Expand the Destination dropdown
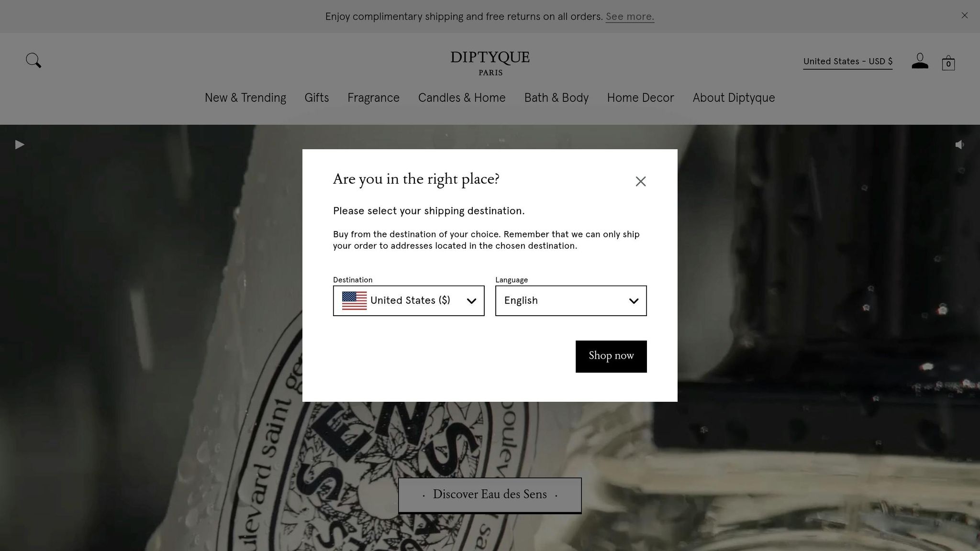The image size is (980, 551). pyautogui.click(x=409, y=301)
